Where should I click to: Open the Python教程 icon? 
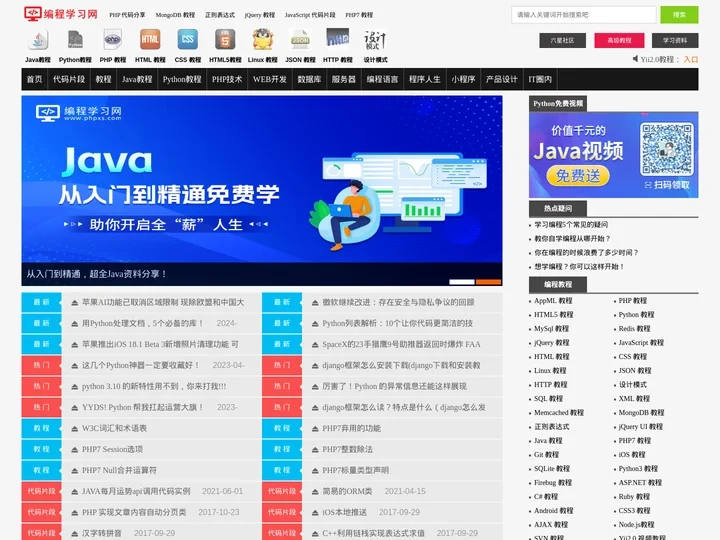[75, 39]
